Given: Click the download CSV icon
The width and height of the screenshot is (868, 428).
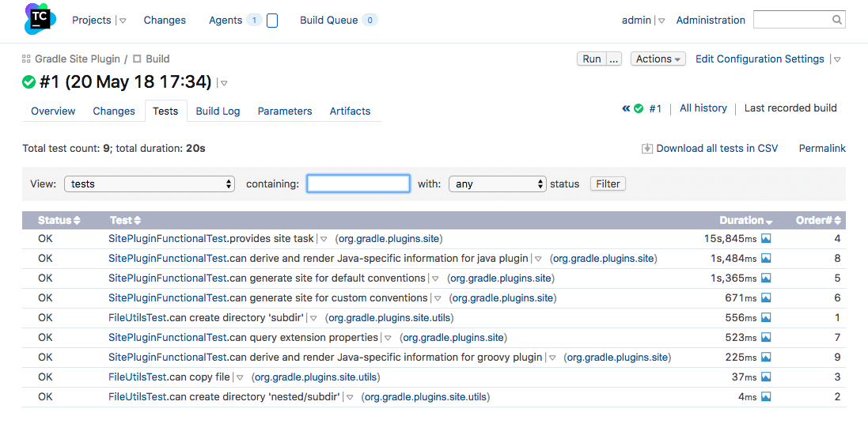Looking at the screenshot, I should click(646, 149).
